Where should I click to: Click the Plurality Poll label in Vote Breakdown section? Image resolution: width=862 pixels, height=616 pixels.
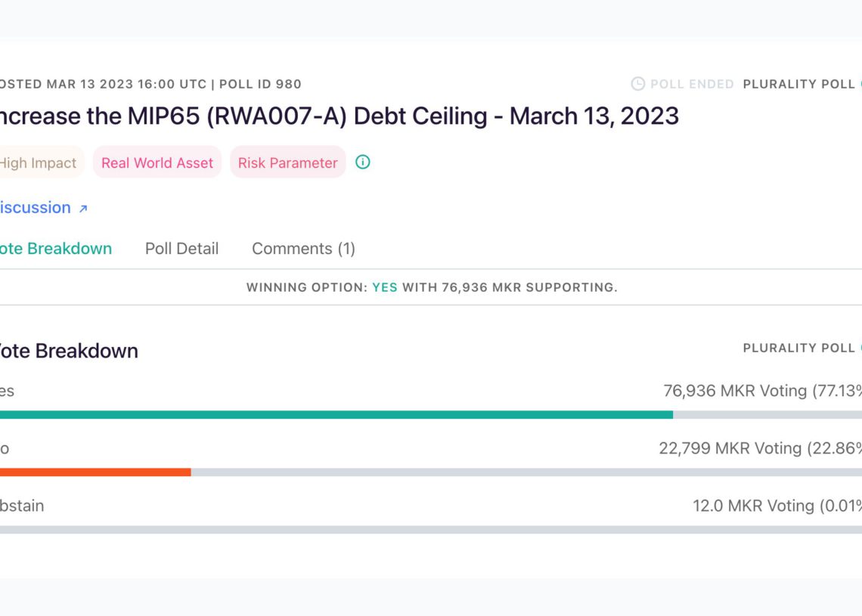pyautogui.click(x=798, y=348)
